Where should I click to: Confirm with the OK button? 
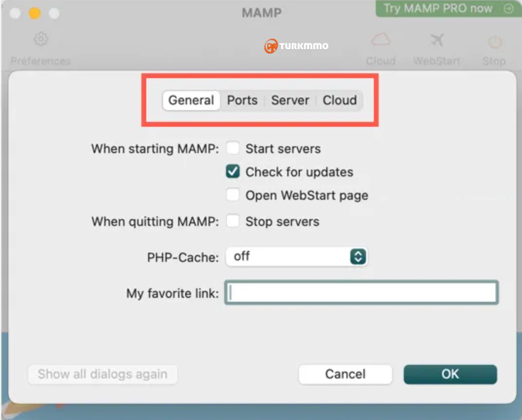(450, 374)
